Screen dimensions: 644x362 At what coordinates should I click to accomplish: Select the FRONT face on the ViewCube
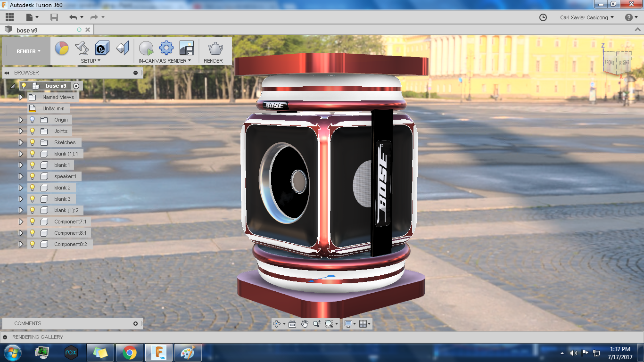point(609,61)
